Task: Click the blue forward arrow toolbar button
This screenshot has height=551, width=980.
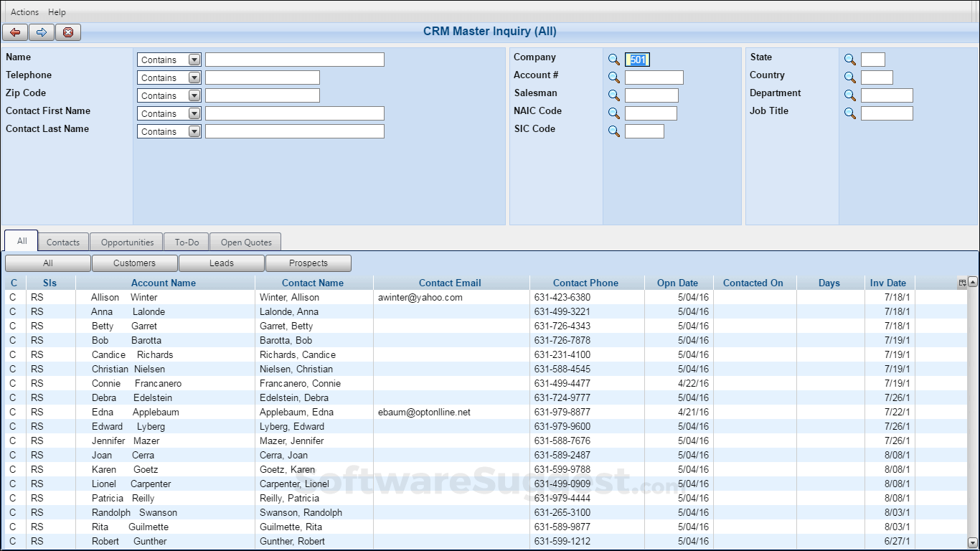Action: [42, 32]
